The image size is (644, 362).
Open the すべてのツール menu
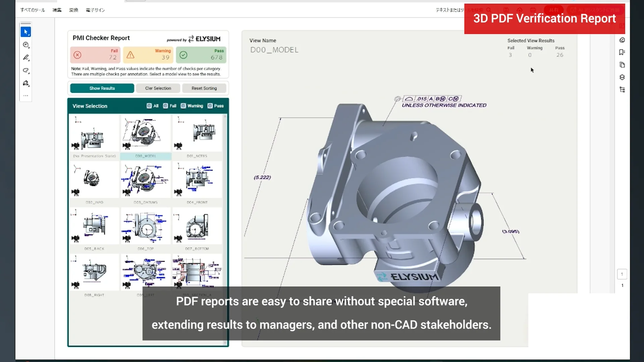33,10
